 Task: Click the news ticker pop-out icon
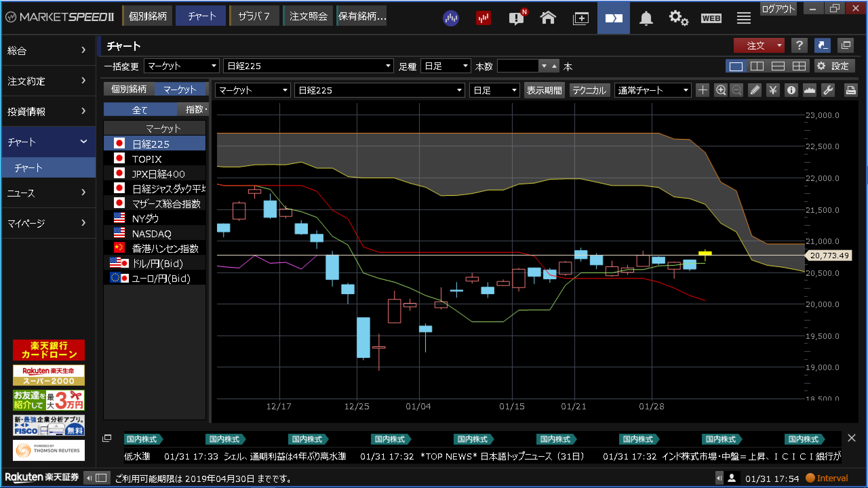coord(107,438)
